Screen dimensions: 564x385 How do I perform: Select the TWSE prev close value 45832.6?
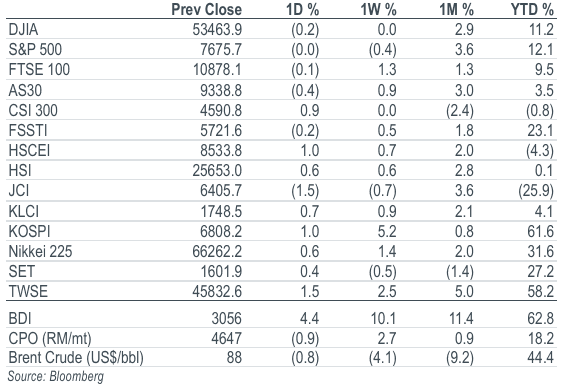pos(217,291)
